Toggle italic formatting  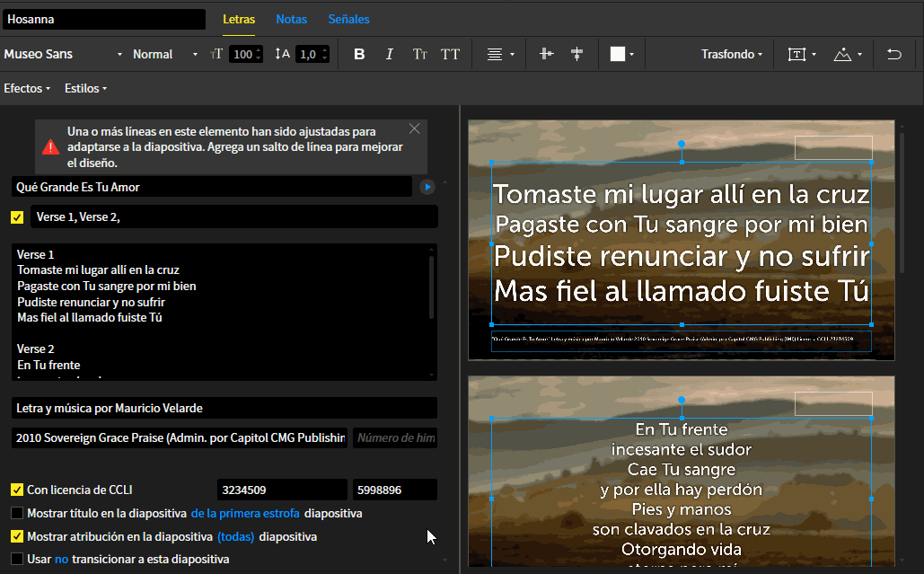click(389, 54)
